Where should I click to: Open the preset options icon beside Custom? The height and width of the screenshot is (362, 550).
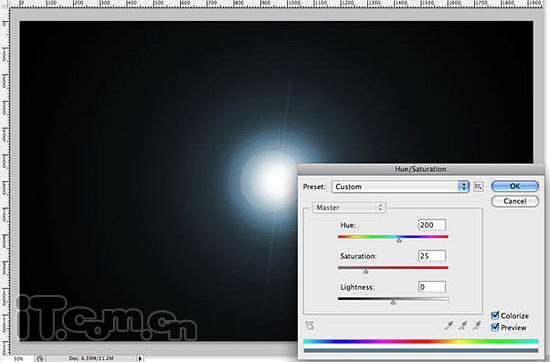tap(478, 187)
